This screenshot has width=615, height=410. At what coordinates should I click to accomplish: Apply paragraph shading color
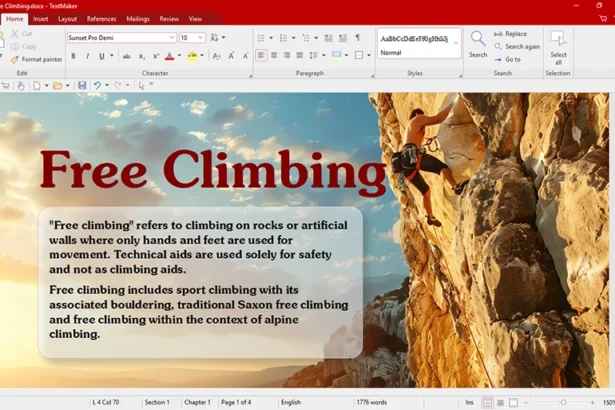pos(336,55)
